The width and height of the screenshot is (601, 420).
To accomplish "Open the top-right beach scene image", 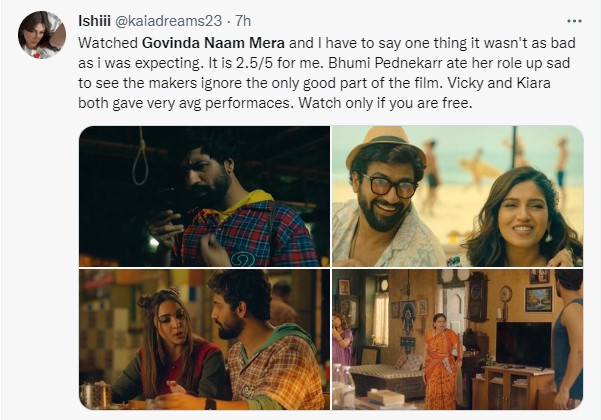I will [458, 195].
